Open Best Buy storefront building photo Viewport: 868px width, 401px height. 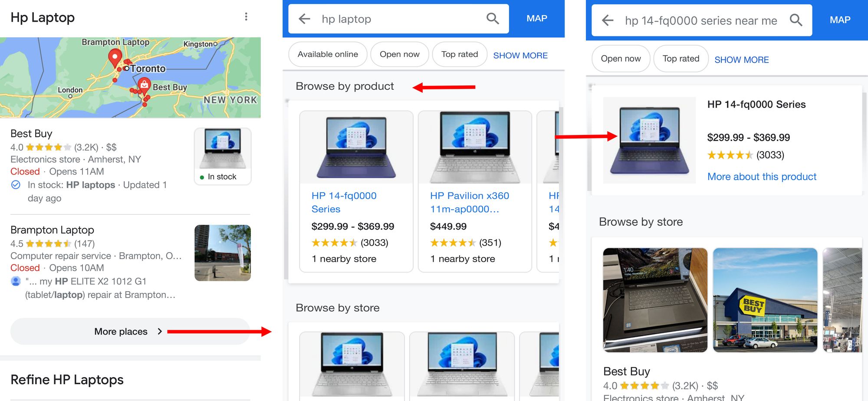click(765, 300)
